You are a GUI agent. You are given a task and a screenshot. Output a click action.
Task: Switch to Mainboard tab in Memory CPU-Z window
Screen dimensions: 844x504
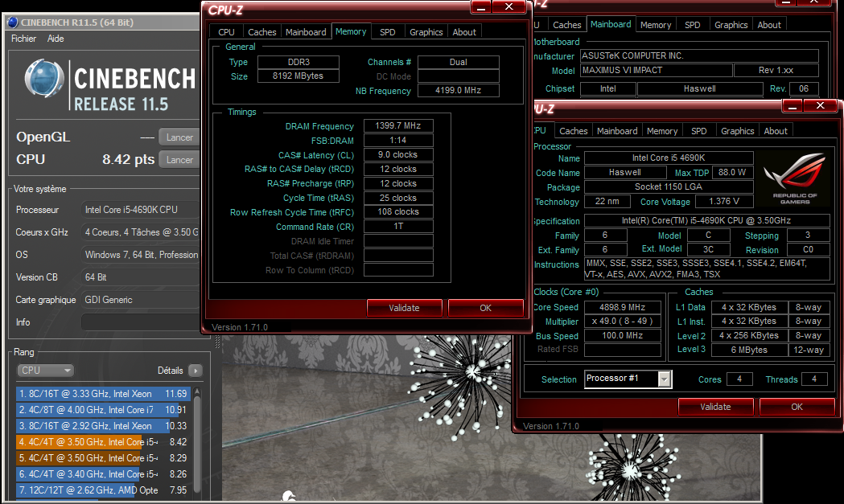306,32
